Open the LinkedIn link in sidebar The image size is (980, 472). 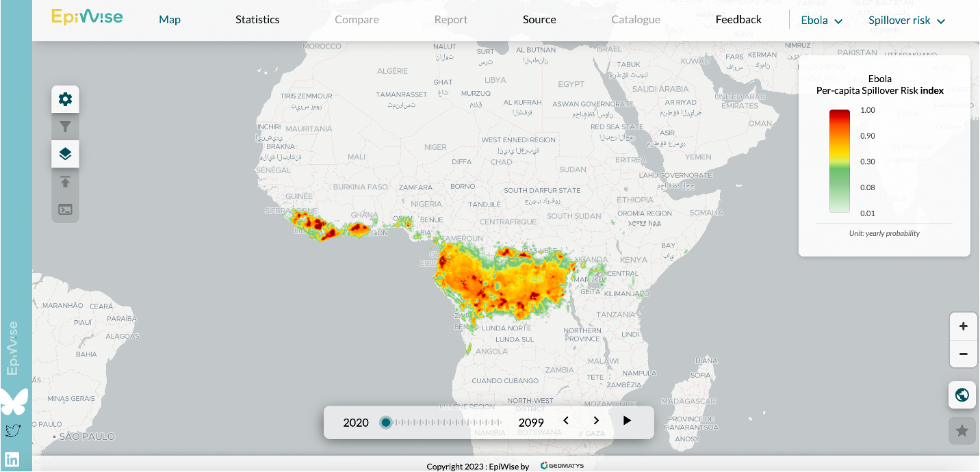(12, 459)
